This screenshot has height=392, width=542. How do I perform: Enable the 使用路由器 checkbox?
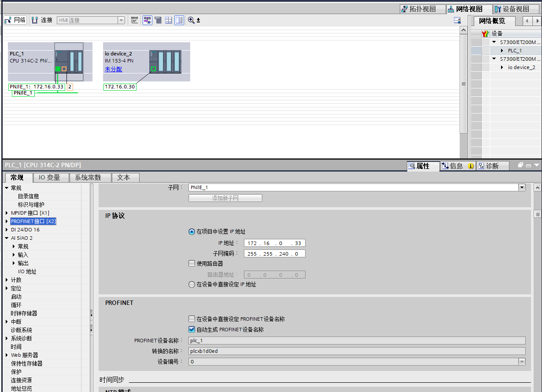[192, 264]
